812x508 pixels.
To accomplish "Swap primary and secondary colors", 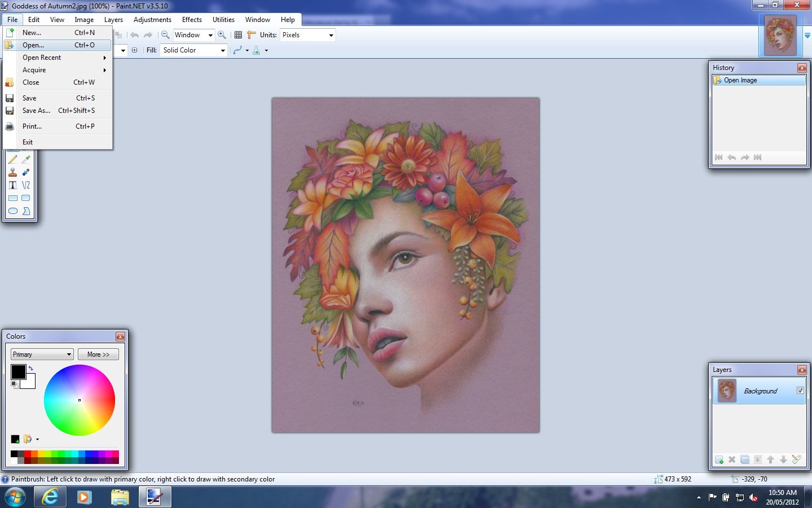I will pyautogui.click(x=31, y=368).
